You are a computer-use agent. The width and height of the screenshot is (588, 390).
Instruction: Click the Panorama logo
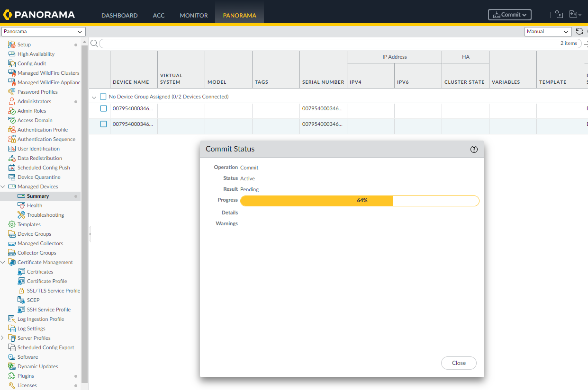click(x=39, y=15)
